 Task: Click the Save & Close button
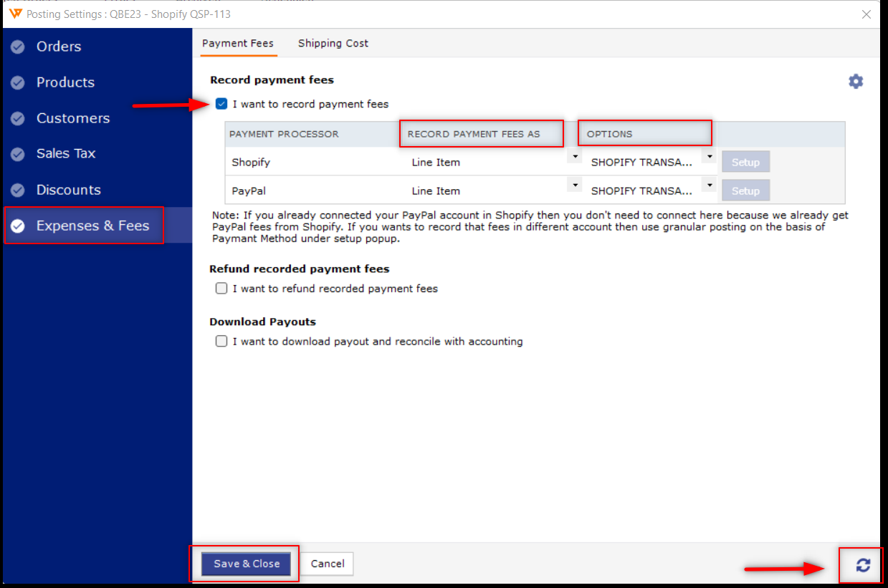click(x=247, y=564)
